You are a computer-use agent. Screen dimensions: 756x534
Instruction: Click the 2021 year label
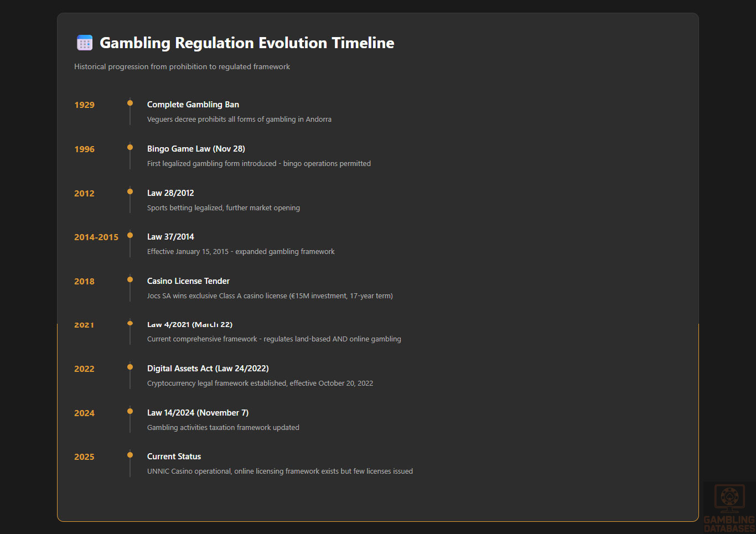84,325
